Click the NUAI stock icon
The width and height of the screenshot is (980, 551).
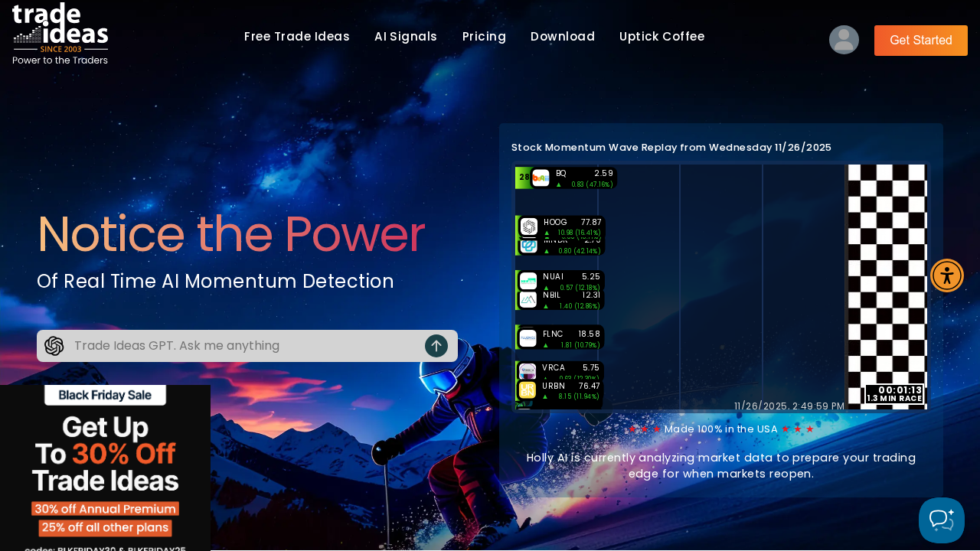(528, 281)
